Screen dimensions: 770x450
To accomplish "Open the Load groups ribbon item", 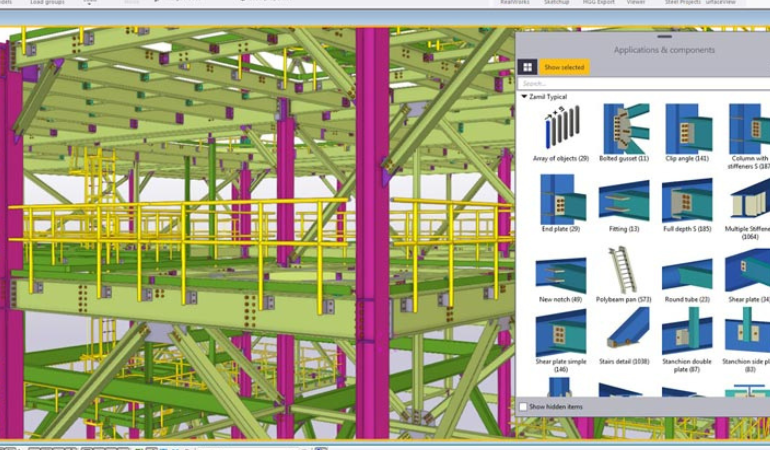I will 47,3.
